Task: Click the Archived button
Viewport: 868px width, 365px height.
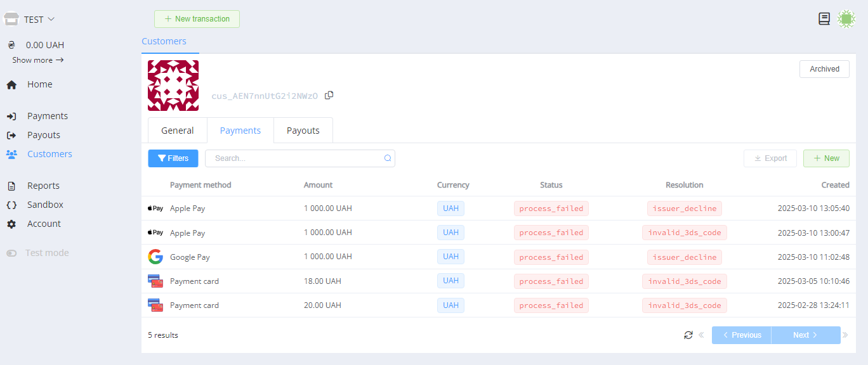Action: click(x=824, y=69)
